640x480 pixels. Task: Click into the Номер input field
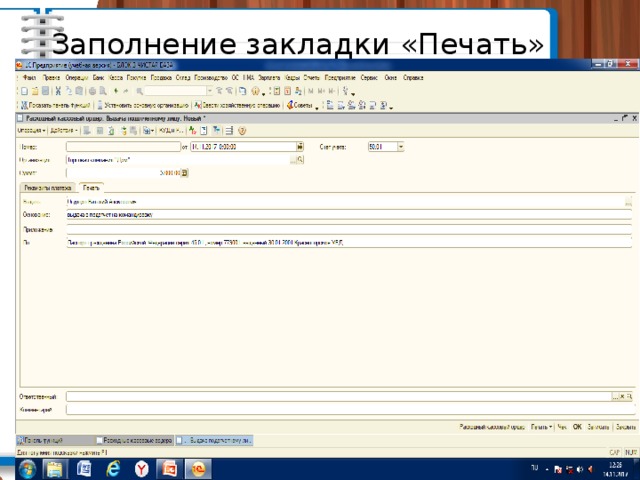click(x=123, y=147)
